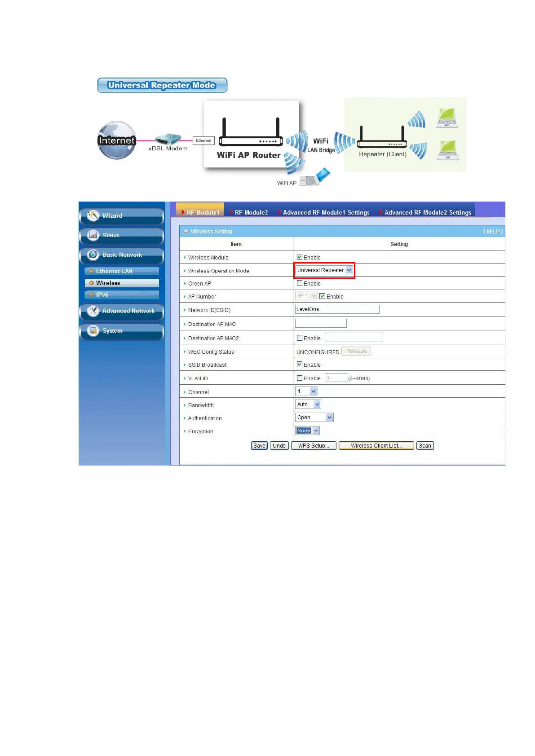Enable the VLAN ID checkbox
The image size is (535, 756).
pos(300,378)
